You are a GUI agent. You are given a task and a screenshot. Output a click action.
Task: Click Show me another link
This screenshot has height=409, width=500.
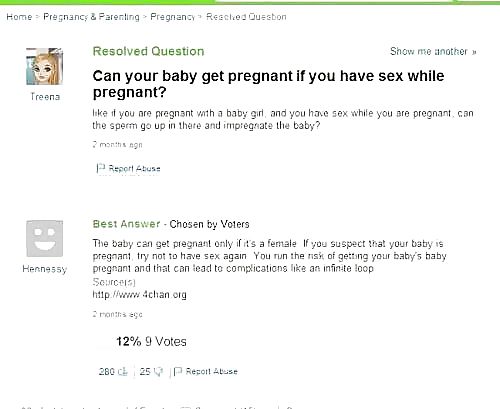coord(433,52)
